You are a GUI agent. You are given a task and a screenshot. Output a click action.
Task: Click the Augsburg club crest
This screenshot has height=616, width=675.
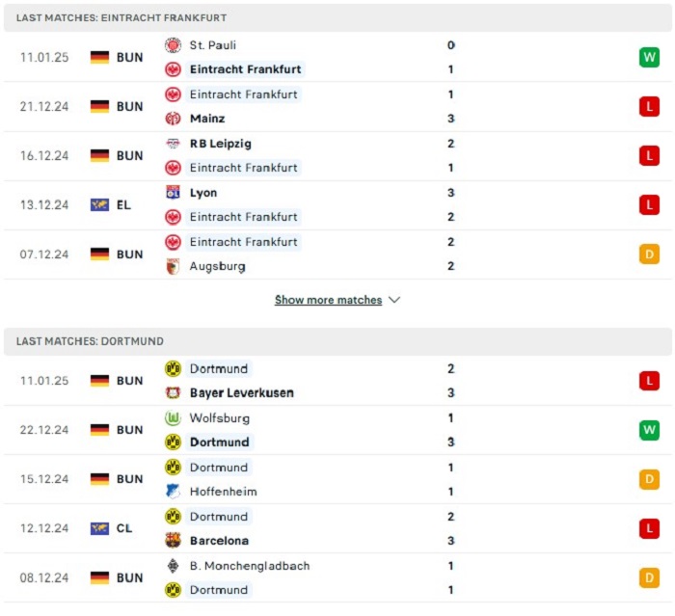[x=173, y=266]
